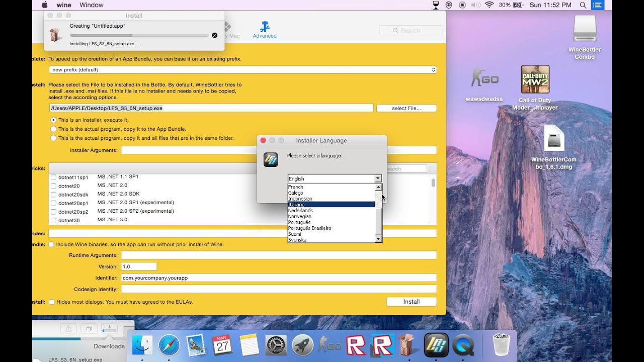644x362 pixels.
Task: Click the Install button
Action: point(412,302)
